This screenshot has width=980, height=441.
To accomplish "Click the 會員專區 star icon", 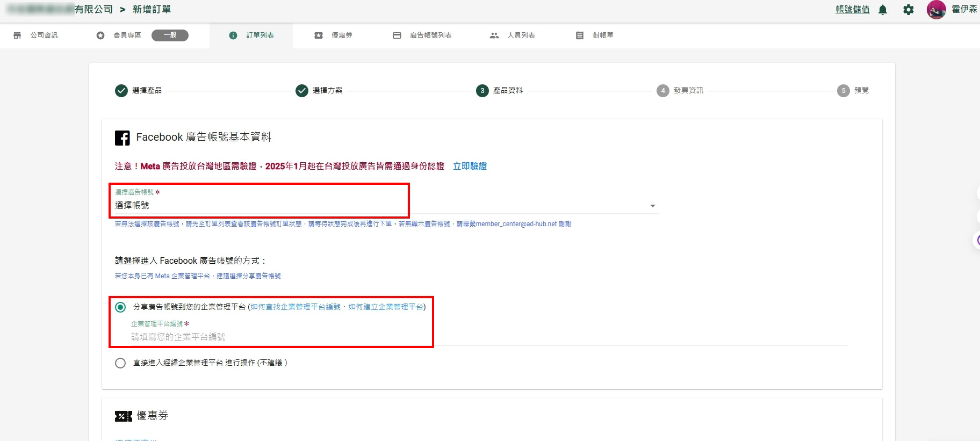I will click(100, 35).
